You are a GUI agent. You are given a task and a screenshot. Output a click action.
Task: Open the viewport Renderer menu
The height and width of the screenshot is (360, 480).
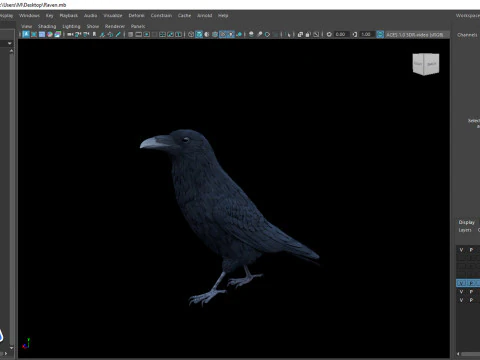click(x=115, y=26)
